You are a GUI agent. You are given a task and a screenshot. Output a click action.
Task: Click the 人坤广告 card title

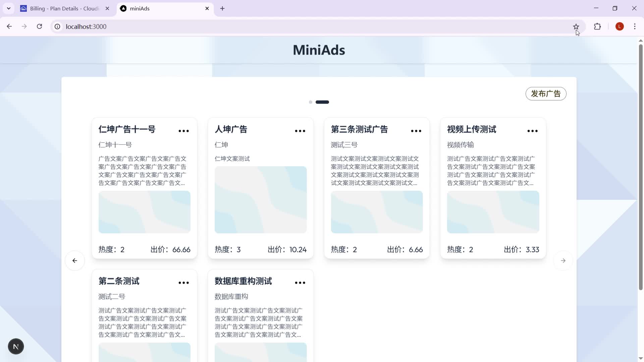[231, 129]
